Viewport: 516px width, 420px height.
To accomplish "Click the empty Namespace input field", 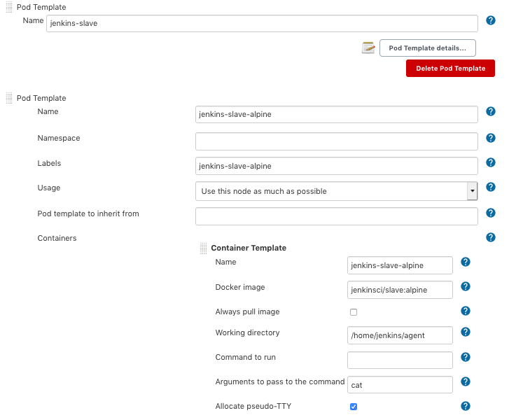I will (336, 141).
